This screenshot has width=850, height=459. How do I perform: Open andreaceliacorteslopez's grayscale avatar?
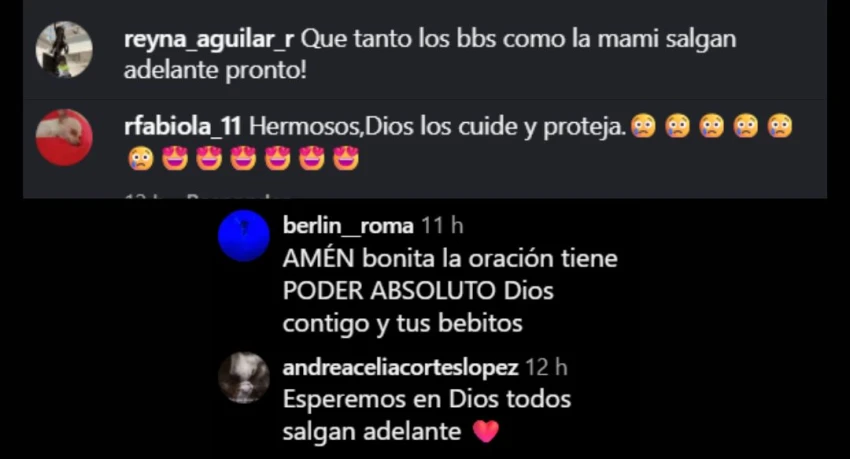click(243, 378)
